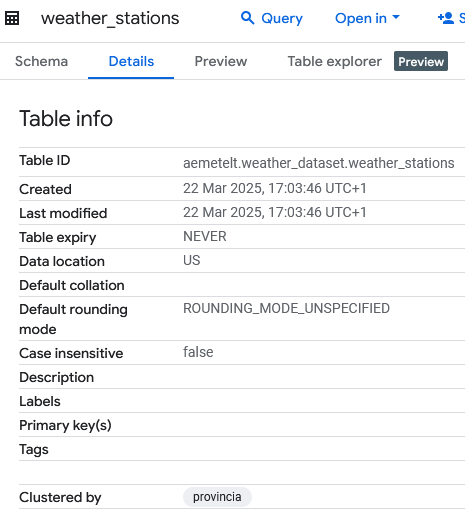Switch to the Schema tab
465x522 pixels.
(x=41, y=61)
